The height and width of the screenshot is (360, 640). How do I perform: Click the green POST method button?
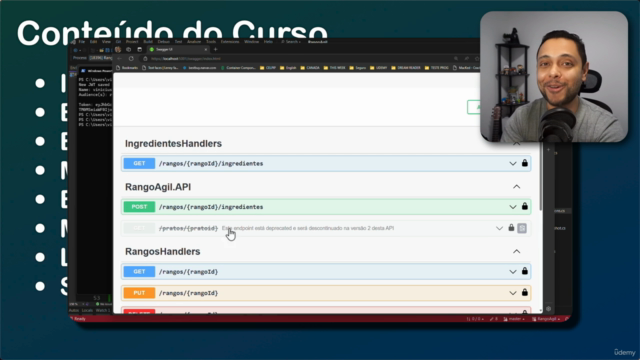point(139,207)
